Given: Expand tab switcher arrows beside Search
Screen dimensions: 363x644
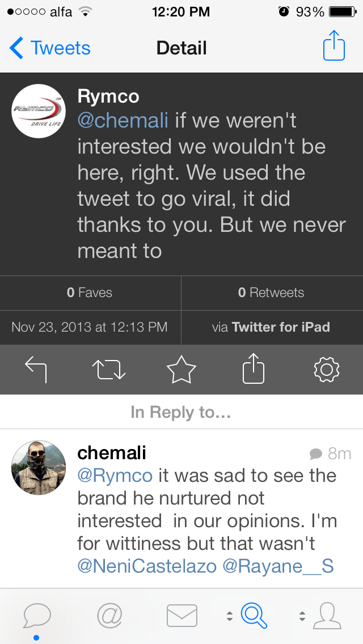Looking at the screenshot, I should point(230,616).
